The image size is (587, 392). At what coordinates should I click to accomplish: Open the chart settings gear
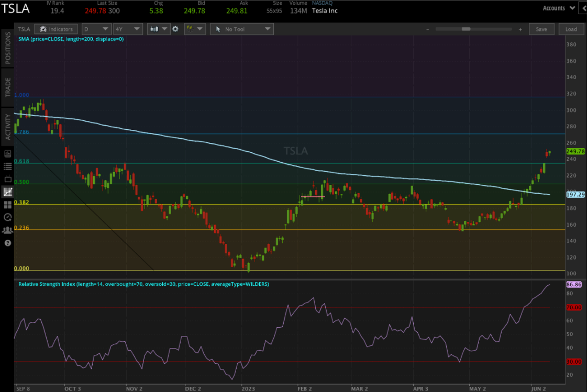coord(175,29)
